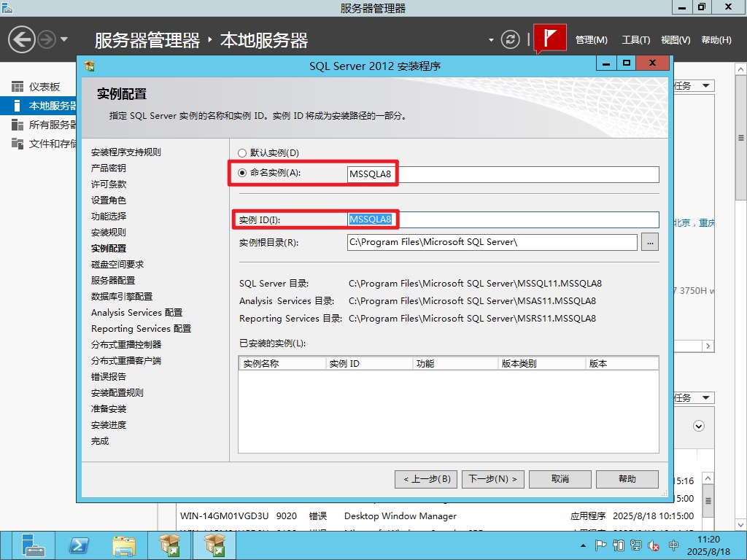747x560 pixels.
Task: Open the navigation history dropdown arrow
Action: (64, 39)
